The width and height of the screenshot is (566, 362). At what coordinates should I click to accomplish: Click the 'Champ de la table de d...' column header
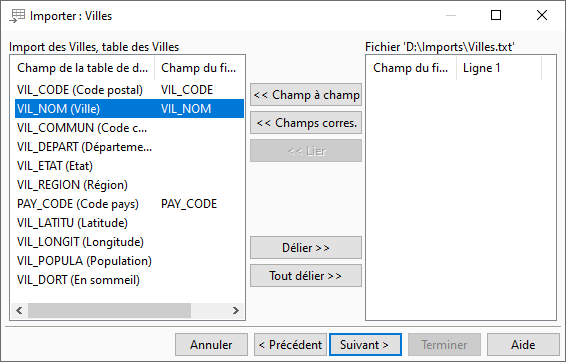point(83,68)
